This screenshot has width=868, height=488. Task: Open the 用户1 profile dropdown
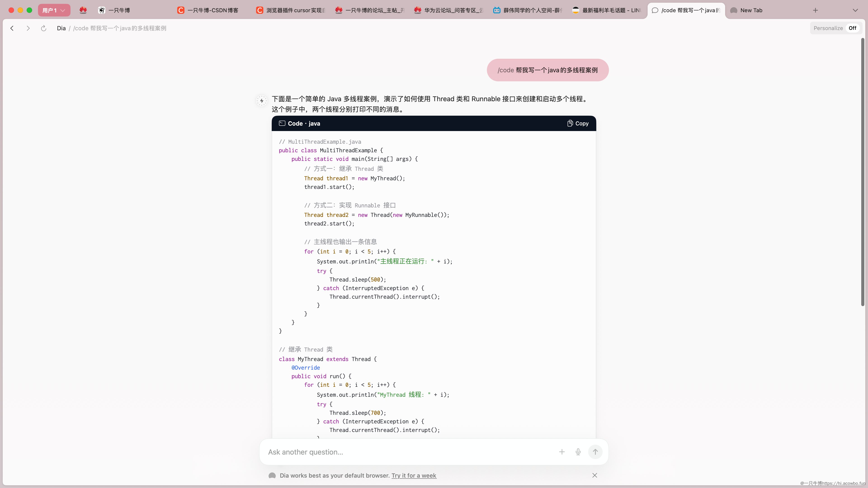click(x=54, y=10)
